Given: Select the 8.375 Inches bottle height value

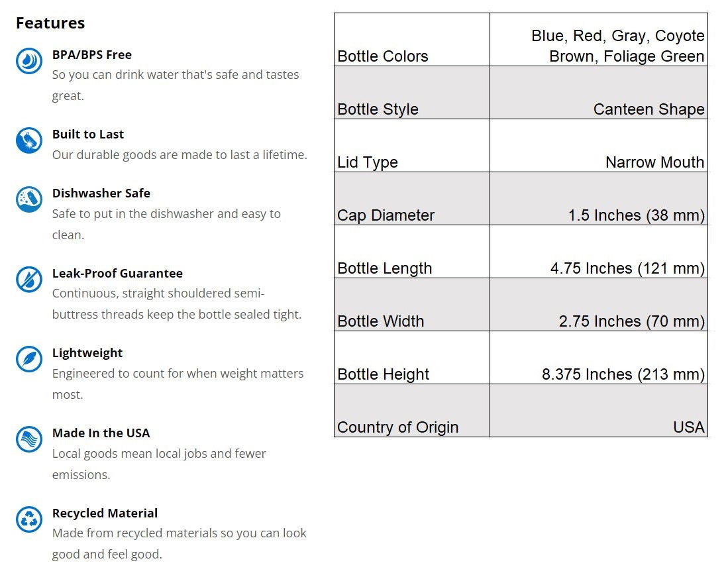Looking at the screenshot, I should pos(623,374).
